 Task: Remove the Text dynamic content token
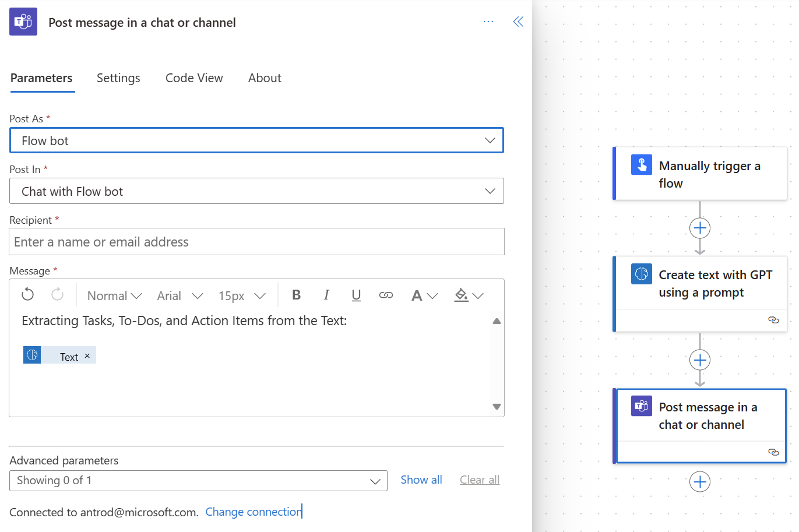[x=87, y=355]
